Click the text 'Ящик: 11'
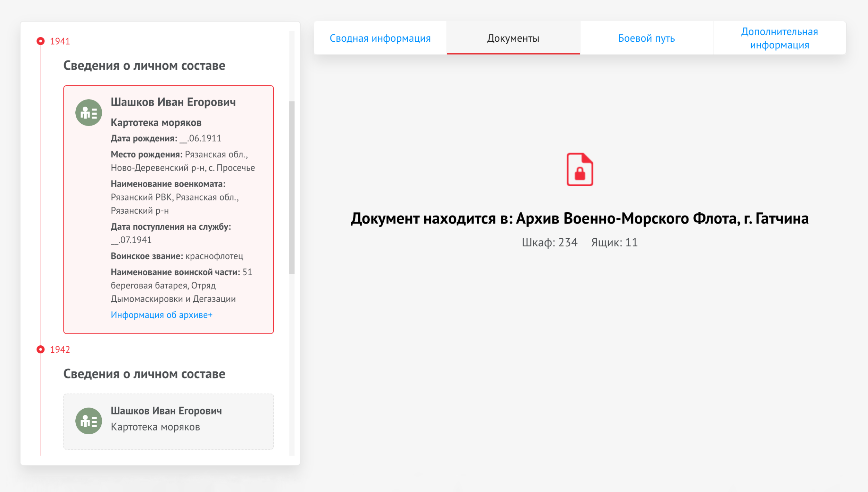Screen dimensions: 868x492 [x=614, y=242]
